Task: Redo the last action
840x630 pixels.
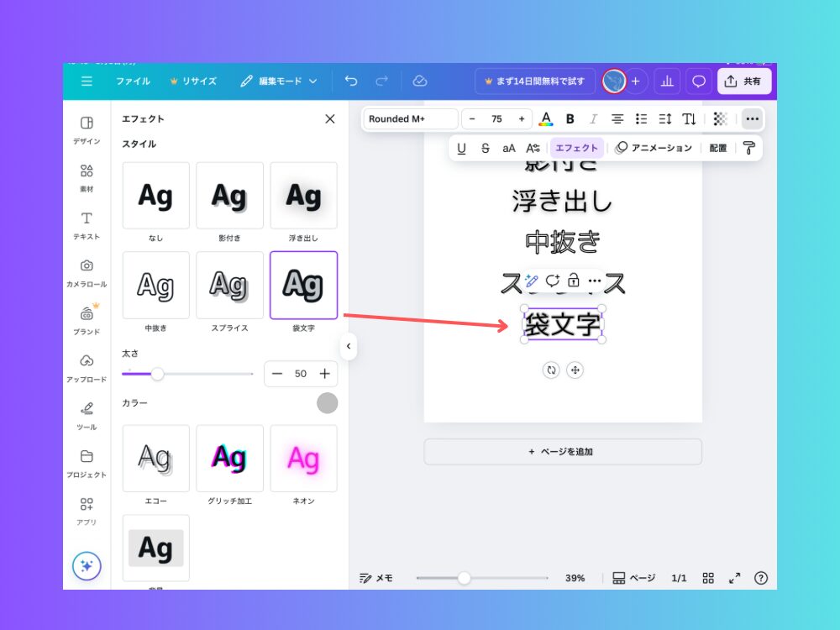Action: click(x=381, y=81)
